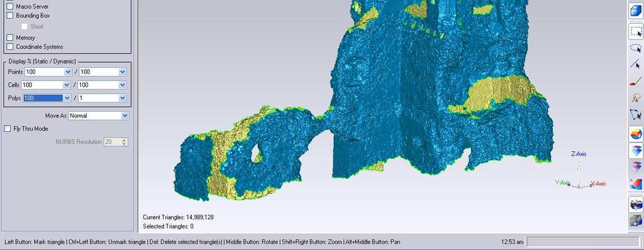
Task: Expand the Points static percentage dropdown
Action: pos(68,72)
